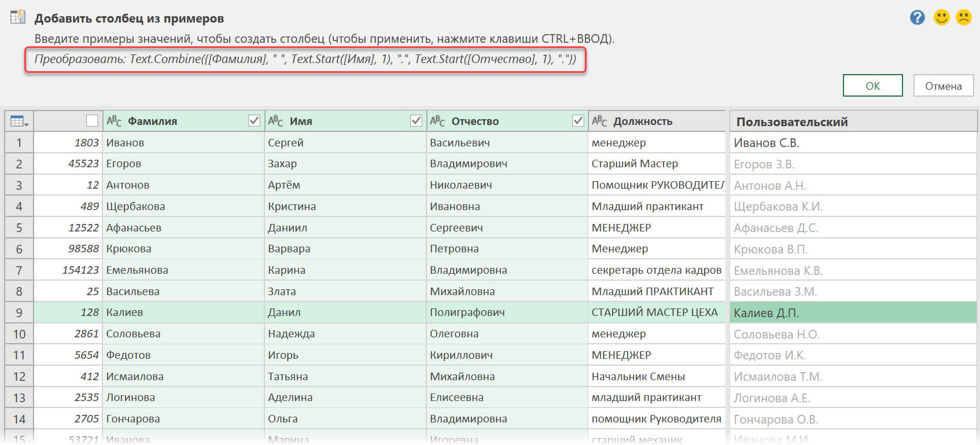Image resolution: width=980 pixels, height=445 pixels.
Task: Click the Емельянова К.В. suggested cell
Action: tap(853, 270)
